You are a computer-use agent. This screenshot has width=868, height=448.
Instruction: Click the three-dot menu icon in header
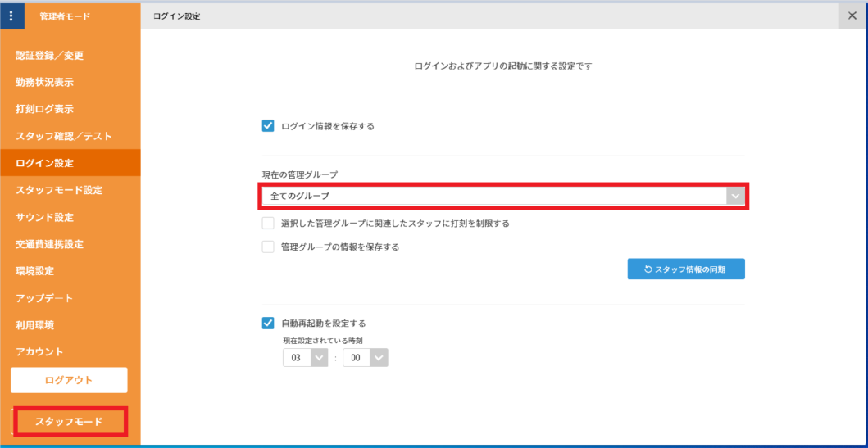[x=11, y=16]
